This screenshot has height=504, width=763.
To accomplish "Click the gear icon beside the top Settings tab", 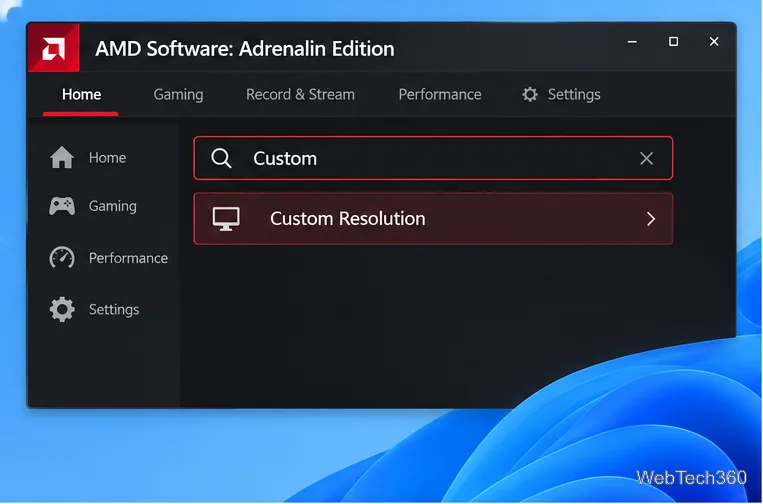I will tap(530, 94).
